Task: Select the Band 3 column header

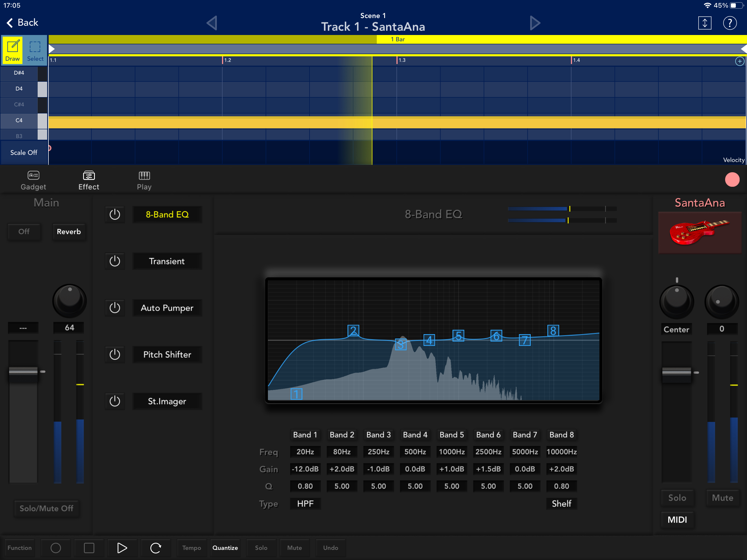Action: coord(379,435)
